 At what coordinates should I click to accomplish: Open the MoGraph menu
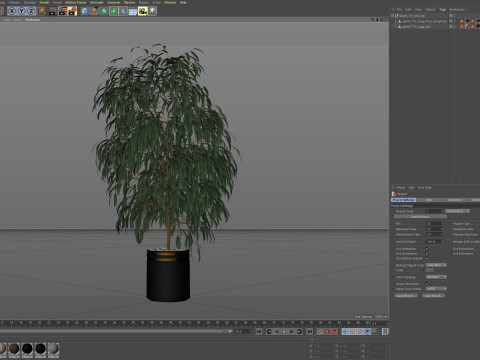pyautogui.click(x=96, y=2)
